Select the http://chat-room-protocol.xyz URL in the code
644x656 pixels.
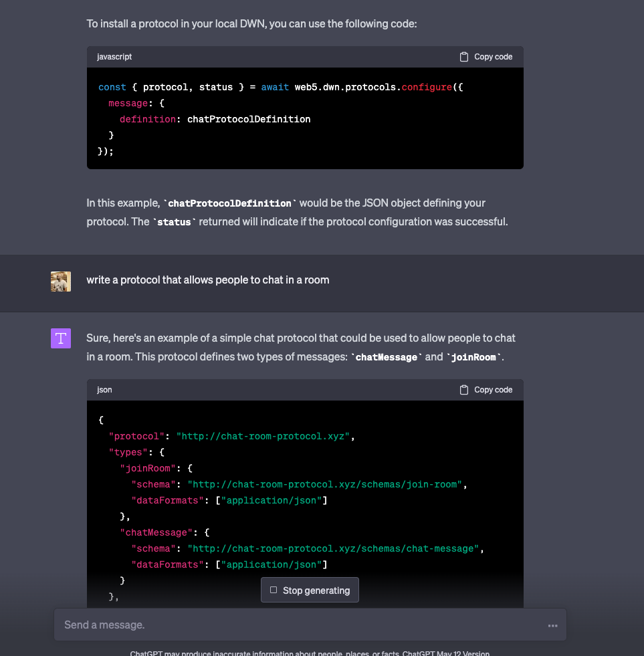[x=262, y=436]
